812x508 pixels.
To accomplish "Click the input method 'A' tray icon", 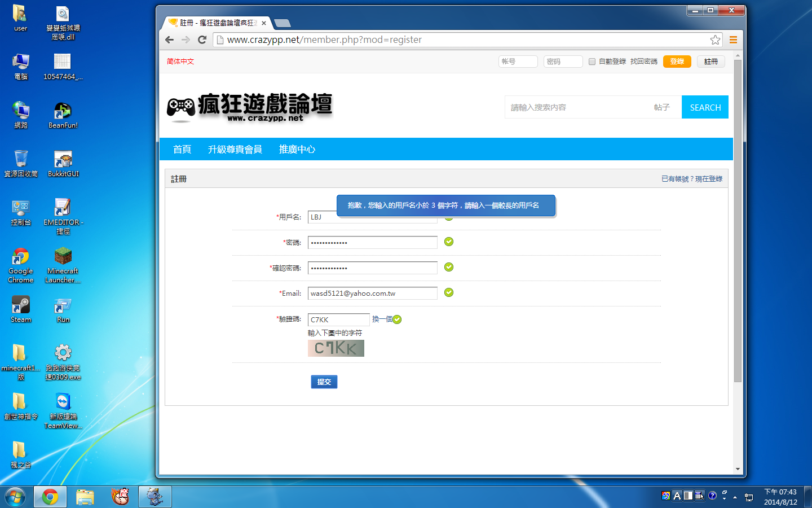I will tap(677, 496).
